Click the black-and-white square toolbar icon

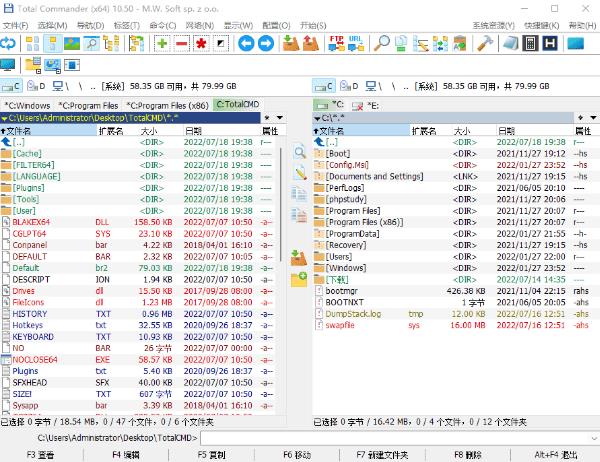(221, 43)
